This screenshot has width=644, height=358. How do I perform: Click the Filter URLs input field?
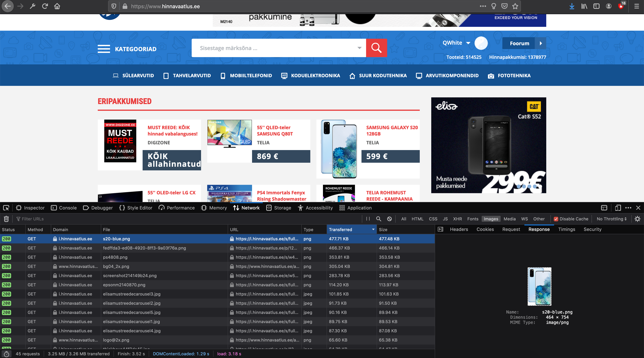click(x=187, y=219)
